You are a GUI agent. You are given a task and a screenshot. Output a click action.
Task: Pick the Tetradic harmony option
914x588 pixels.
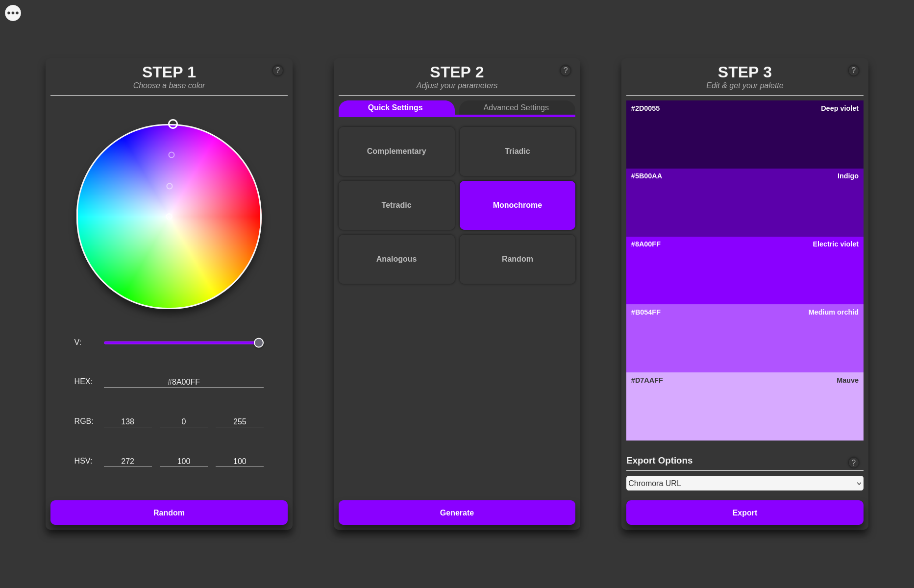396,205
